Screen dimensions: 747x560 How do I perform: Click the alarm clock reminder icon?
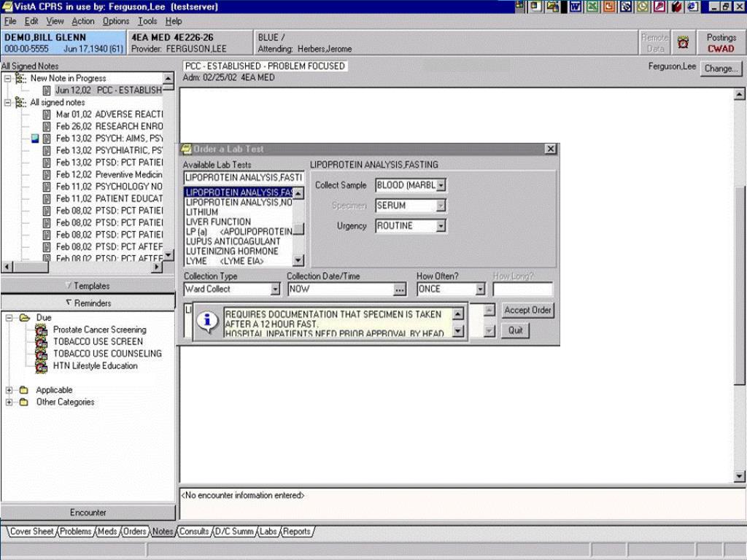[683, 42]
